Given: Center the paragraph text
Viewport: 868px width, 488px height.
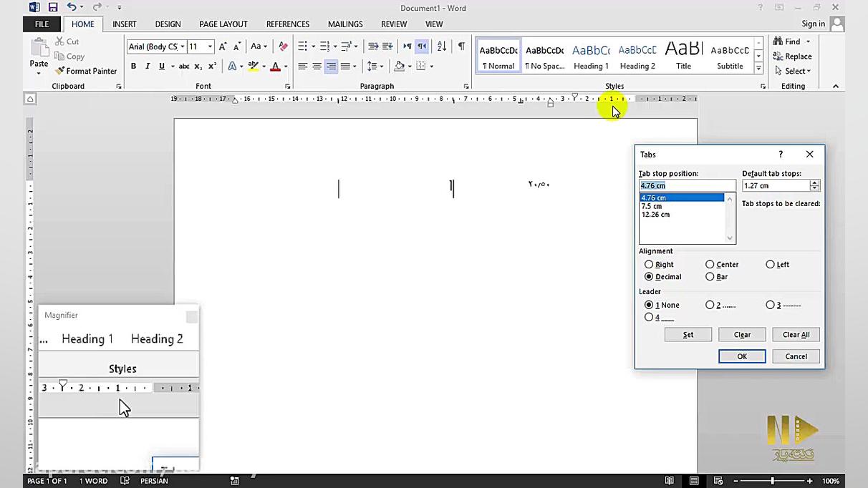Looking at the screenshot, I should click(317, 67).
